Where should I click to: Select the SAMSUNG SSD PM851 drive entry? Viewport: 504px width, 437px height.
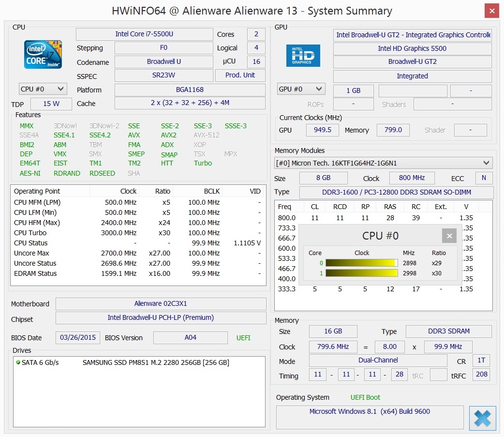[139, 363]
